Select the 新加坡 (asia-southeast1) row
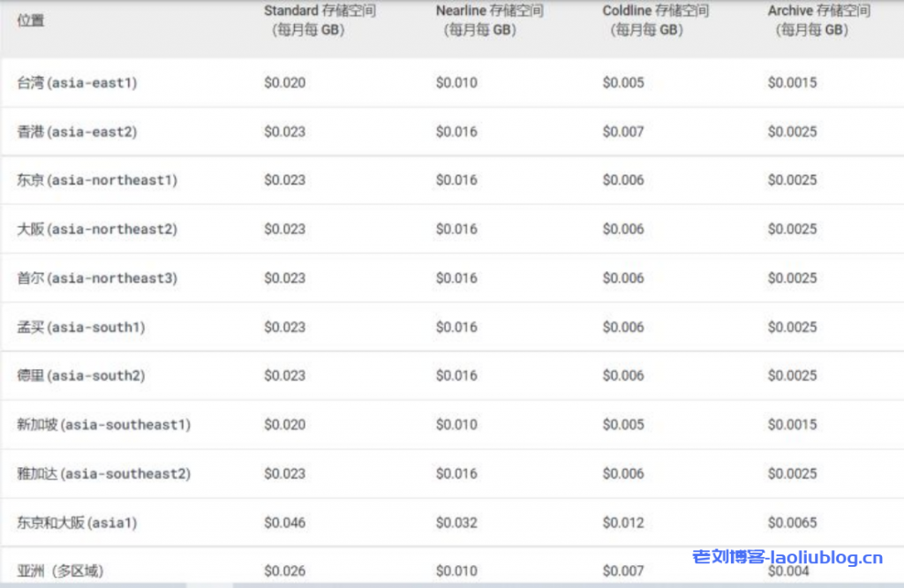This screenshot has width=904, height=588. [x=103, y=426]
